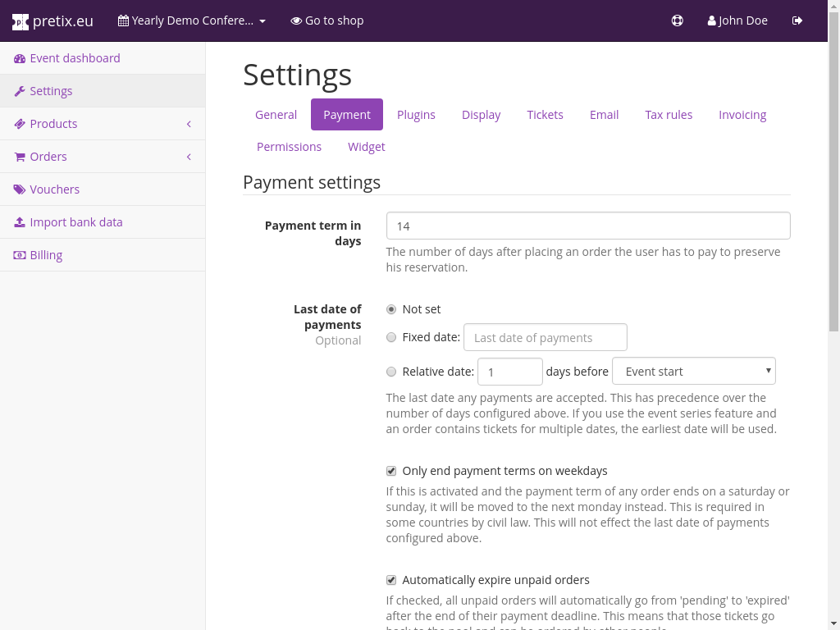Click the page vertical scrollbar thumb

833,171
